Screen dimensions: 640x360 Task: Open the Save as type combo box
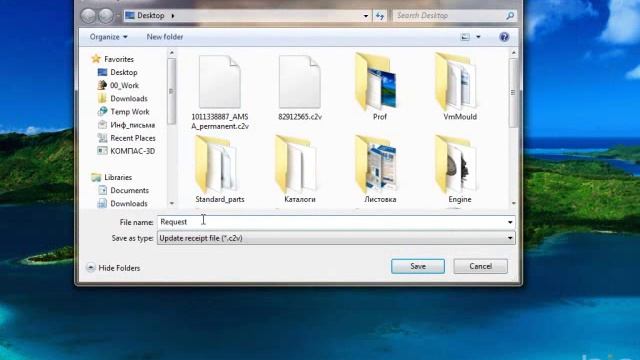[336, 238]
